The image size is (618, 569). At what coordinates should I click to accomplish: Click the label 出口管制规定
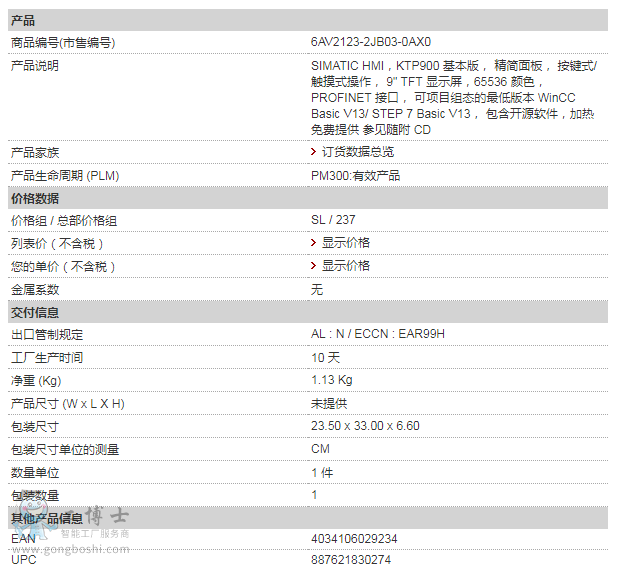(x=47, y=335)
